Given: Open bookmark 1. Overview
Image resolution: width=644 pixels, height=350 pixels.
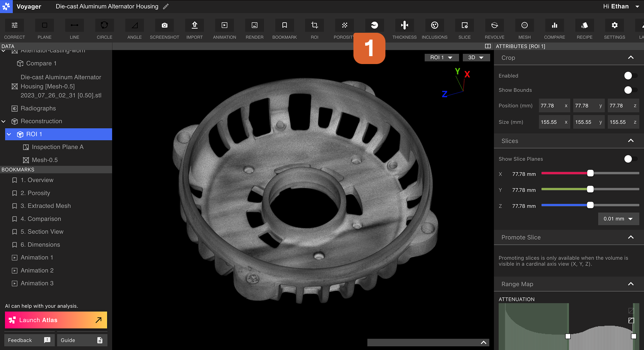Looking at the screenshot, I should (x=37, y=180).
